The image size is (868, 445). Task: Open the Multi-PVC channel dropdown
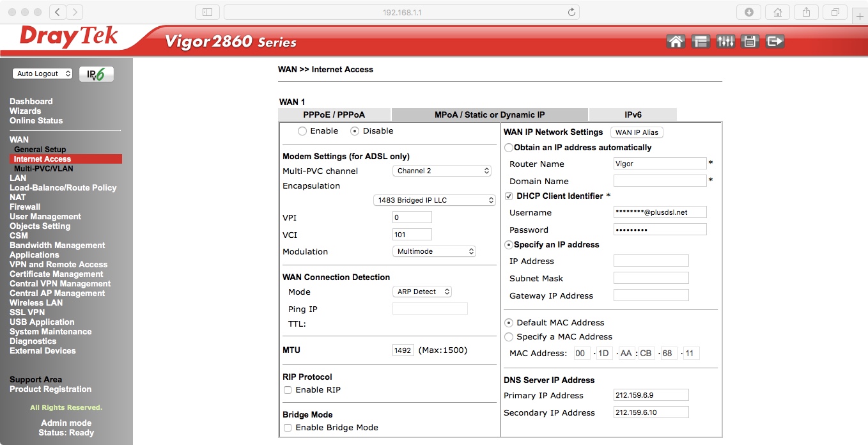pyautogui.click(x=442, y=171)
